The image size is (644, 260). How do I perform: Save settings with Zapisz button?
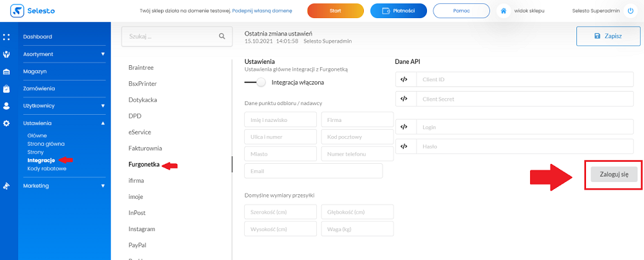point(609,36)
